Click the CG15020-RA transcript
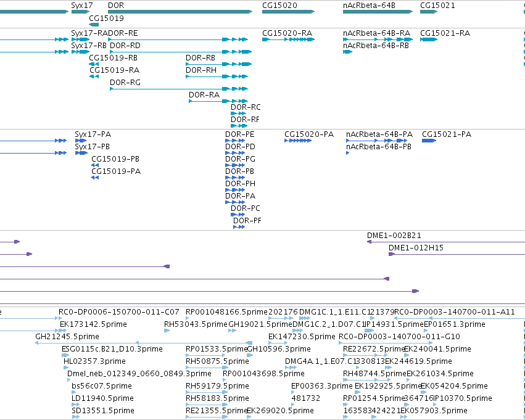The width and height of the screenshot is (525, 420). [x=288, y=39]
